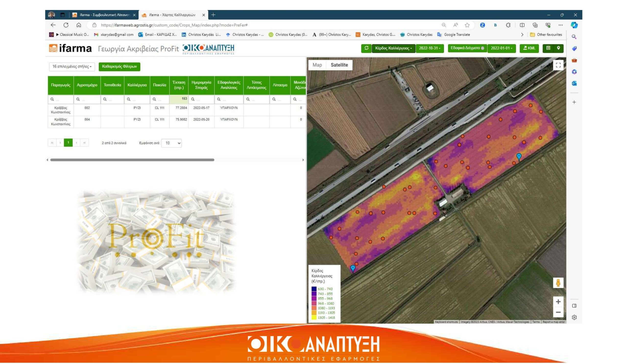Open the 2022-10-31 date dropdown

(429, 48)
